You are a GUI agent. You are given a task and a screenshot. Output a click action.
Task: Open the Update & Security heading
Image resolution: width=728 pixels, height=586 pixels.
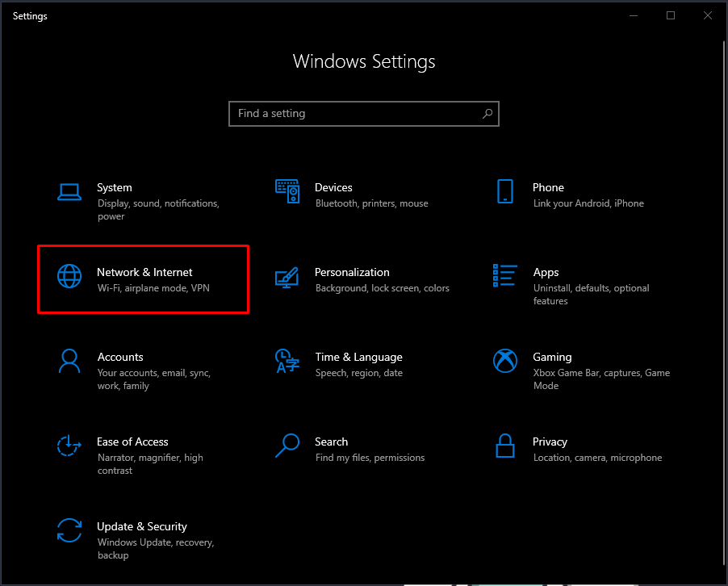click(142, 527)
